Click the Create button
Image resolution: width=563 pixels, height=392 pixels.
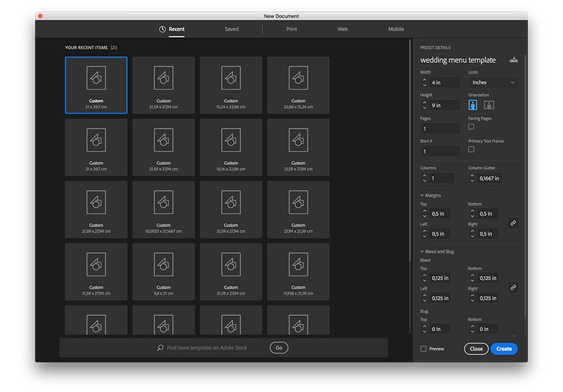pos(504,348)
